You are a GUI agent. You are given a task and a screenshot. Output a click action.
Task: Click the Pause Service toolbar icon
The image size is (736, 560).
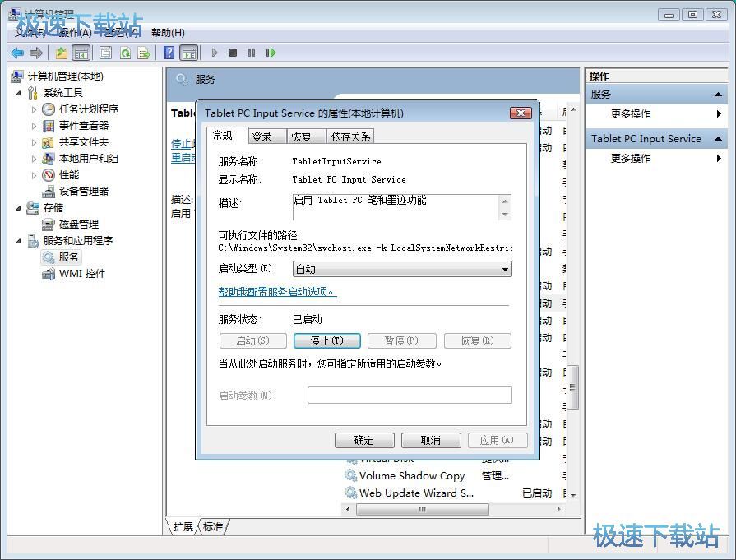[x=252, y=53]
